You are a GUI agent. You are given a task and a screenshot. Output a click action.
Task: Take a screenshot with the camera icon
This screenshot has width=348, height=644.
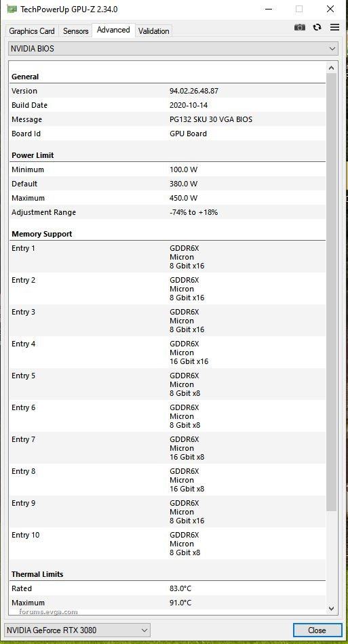coord(300,27)
